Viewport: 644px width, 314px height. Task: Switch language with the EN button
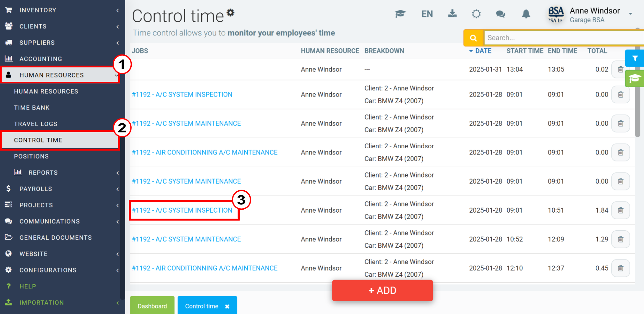427,14
